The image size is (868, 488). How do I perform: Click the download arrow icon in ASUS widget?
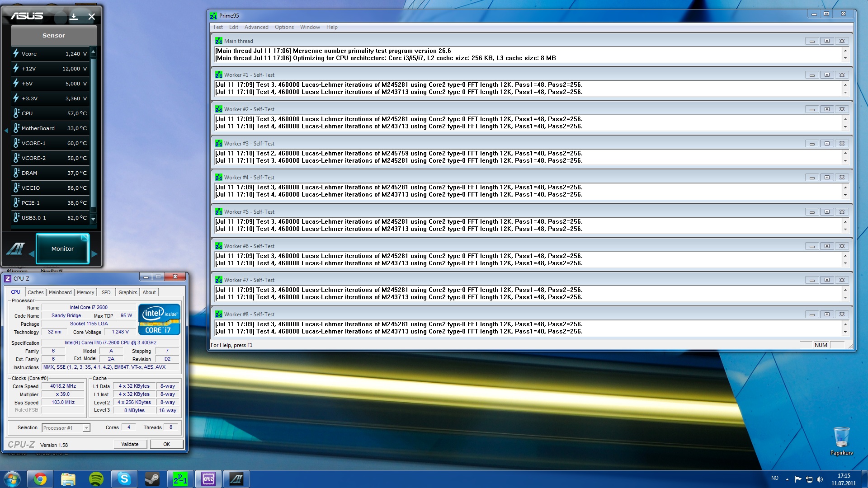(x=74, y=17)
